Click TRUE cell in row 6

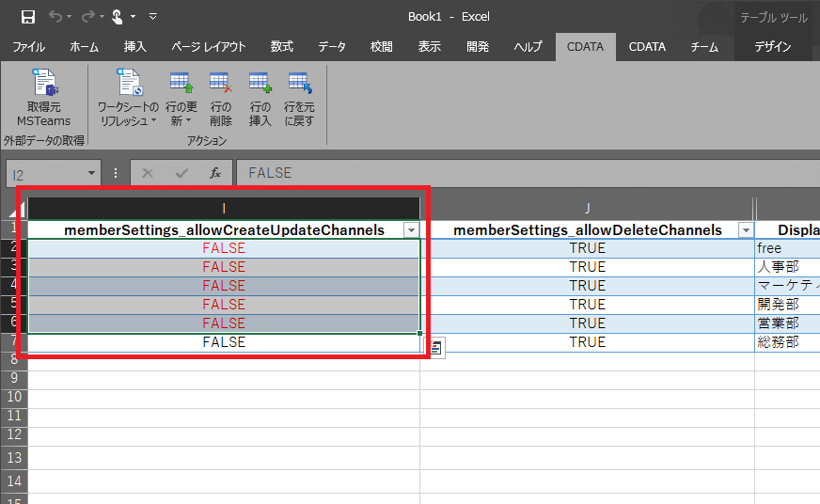588,323
